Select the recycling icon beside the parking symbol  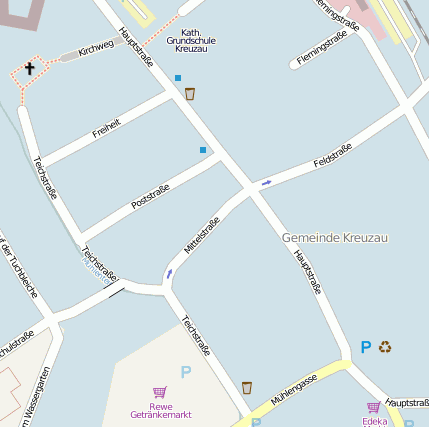385,347
